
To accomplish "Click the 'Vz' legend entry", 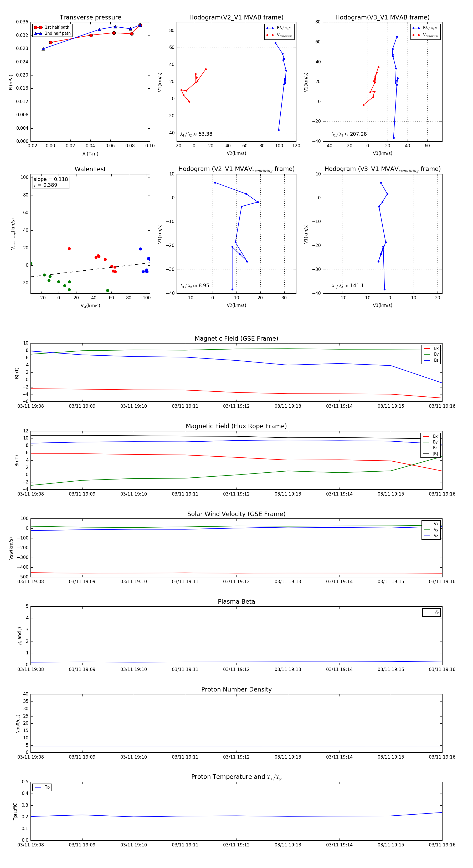I will pos(431,536).
